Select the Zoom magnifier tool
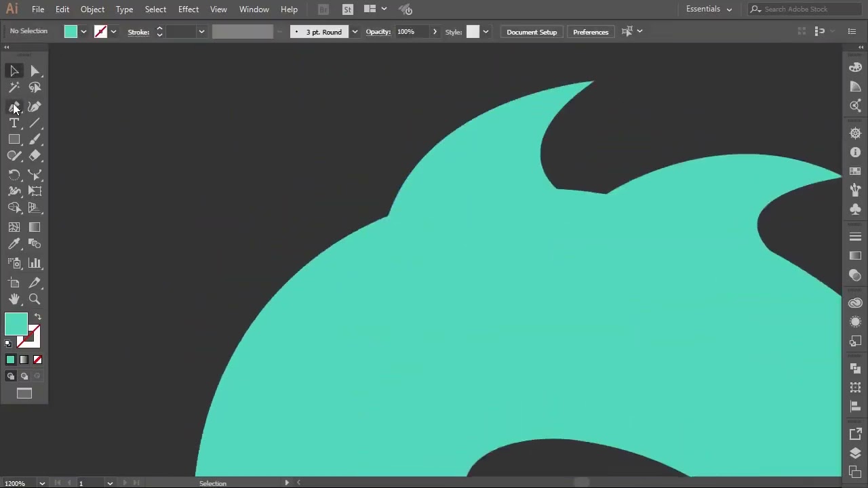Viewport: 868px width, 488px height. coord(35,300)
